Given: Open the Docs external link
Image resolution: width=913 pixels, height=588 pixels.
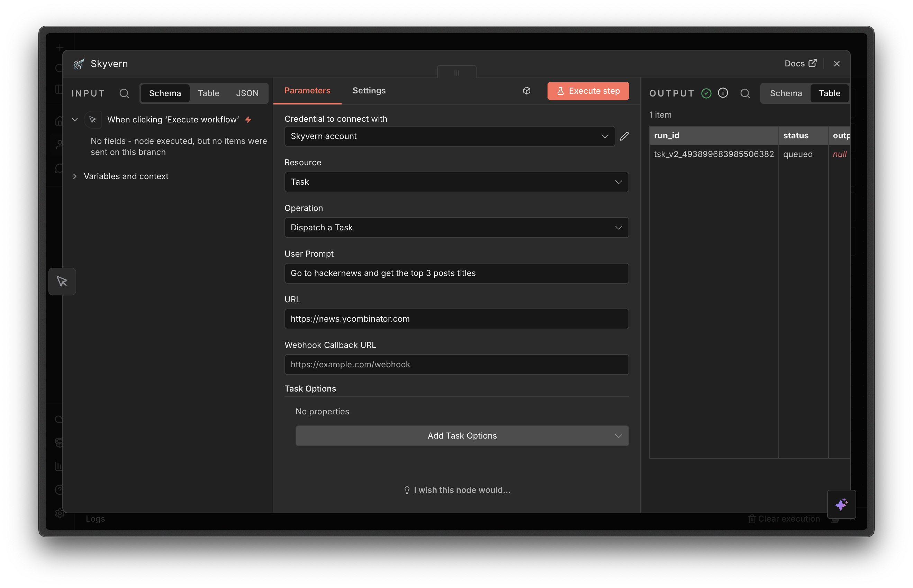Looking at the screenshot, I should pos(800,63).
